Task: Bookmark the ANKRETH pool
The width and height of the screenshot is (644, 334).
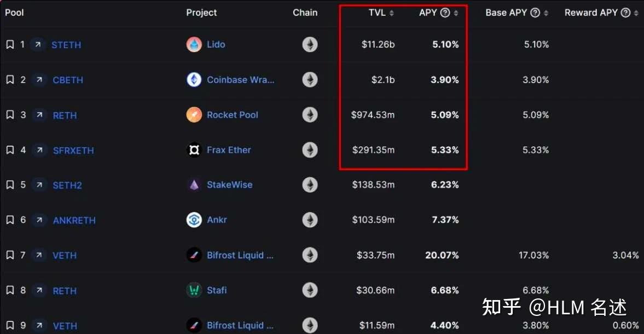Action: 9,220
